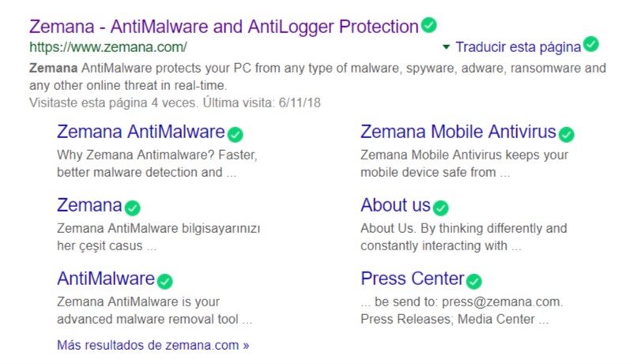This screenshot has width=638, height=364.
Task: Click the green https://www.zemana.com/ URL
Action: coord(108,47)
